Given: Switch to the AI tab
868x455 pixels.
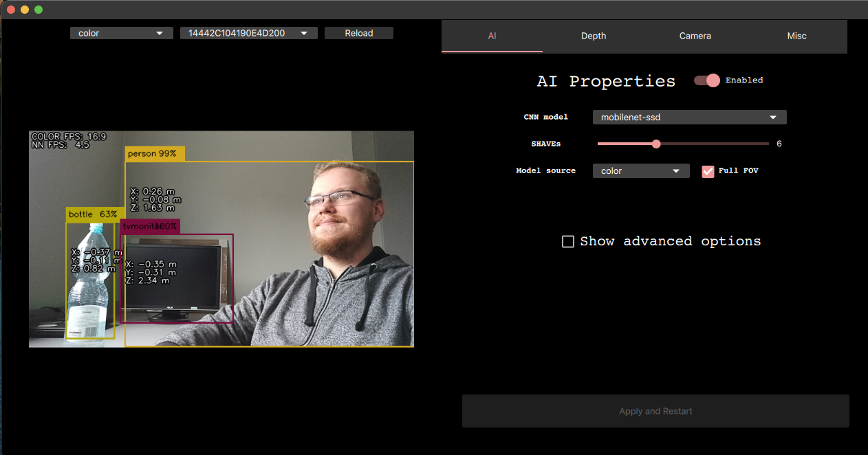Looking at the screenshot, I should [492, 36].
